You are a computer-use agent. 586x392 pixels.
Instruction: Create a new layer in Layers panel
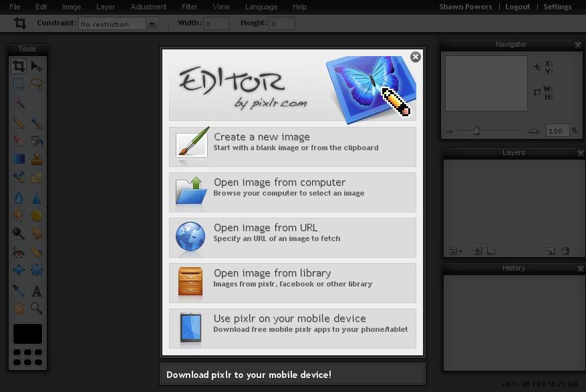(x=551, y=251)
